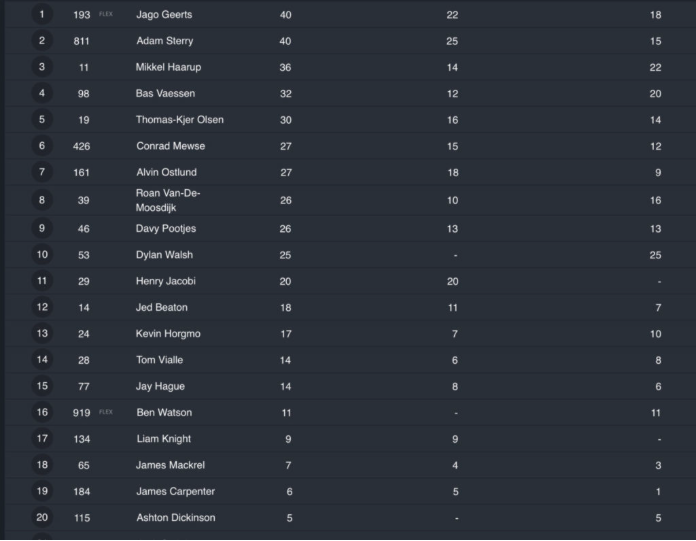Select Thomas-Kjer Olsen in the standings
The height and width of the screenshot is (541, 696).
(x=180, y=120)
